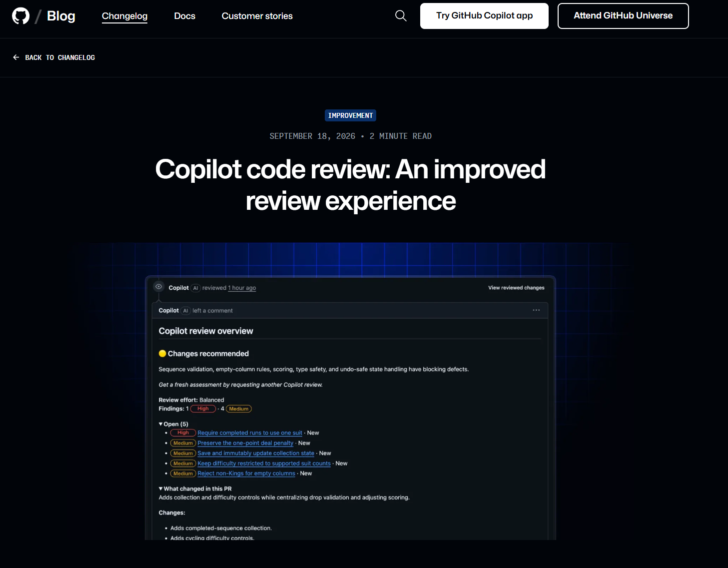This screenshot has width=728, height=568.
Task: Click the 2 minute read text
Action: pos(400,136)
